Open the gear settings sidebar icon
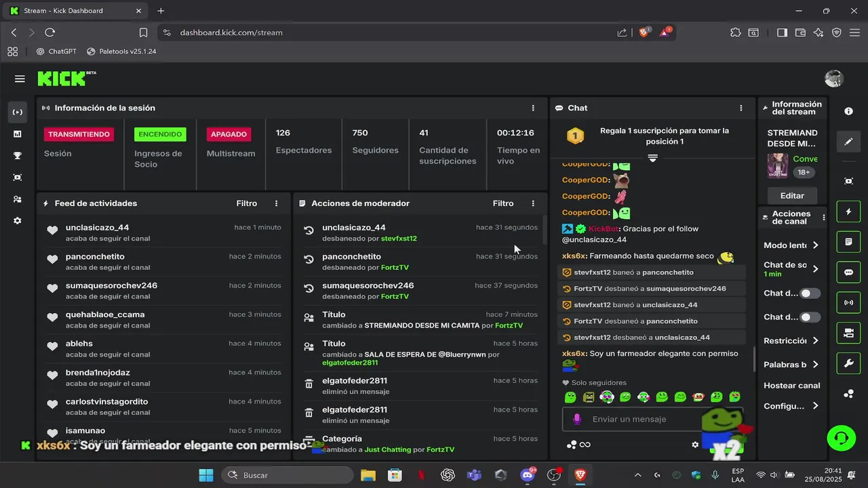The width and height of the screenshot is (868, 488). (18, 221)
